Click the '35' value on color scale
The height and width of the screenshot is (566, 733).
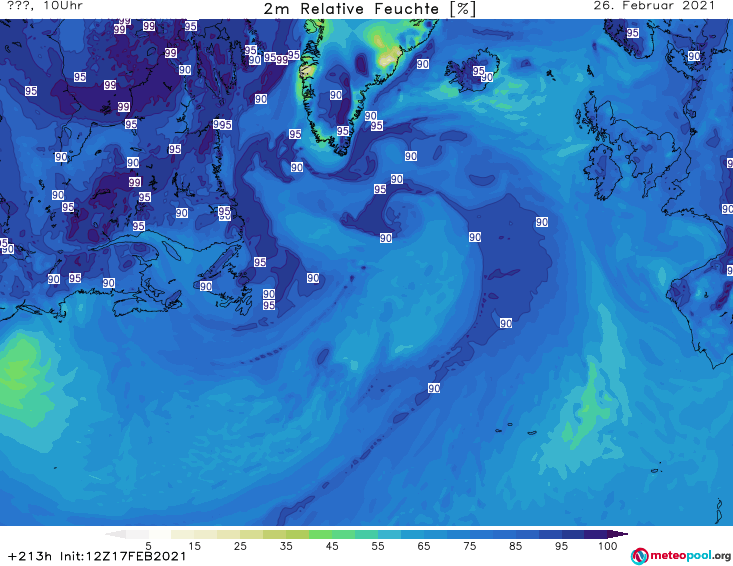coord(286,546)
